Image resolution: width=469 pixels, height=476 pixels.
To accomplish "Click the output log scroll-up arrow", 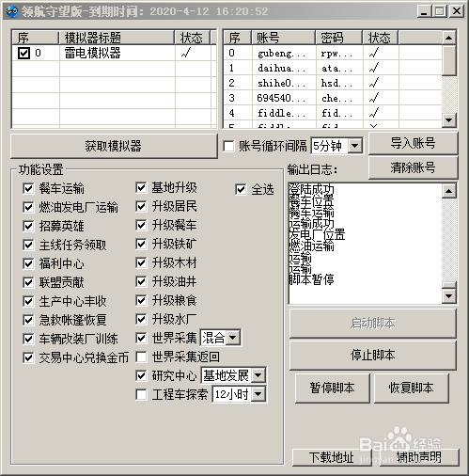I will point(449,191).
